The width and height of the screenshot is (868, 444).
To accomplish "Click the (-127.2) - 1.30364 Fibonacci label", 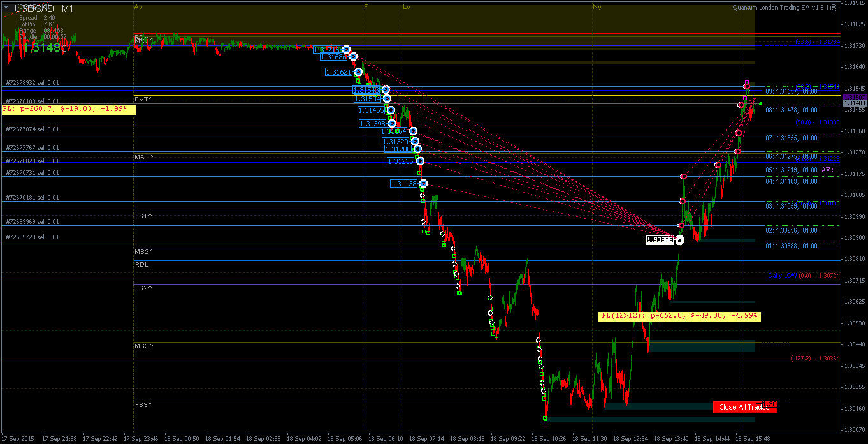I will pyautogui.click(x=815, y=359).
